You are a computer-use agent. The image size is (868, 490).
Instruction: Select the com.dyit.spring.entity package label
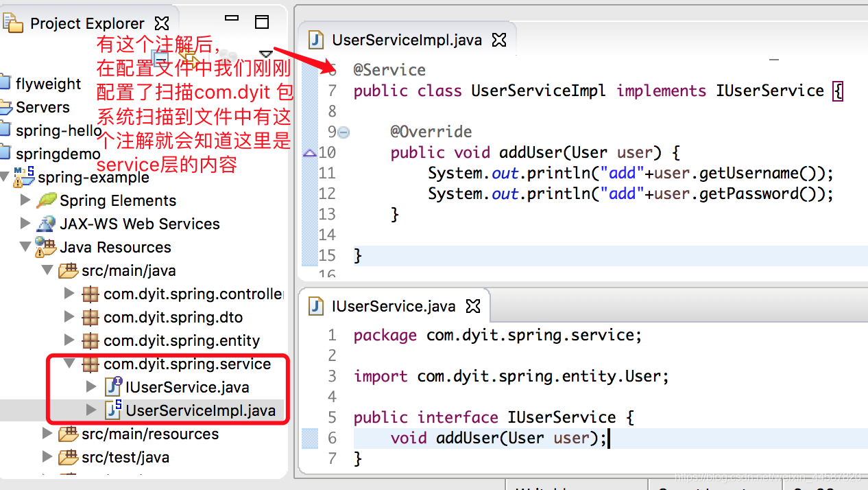tap(182, 340)
